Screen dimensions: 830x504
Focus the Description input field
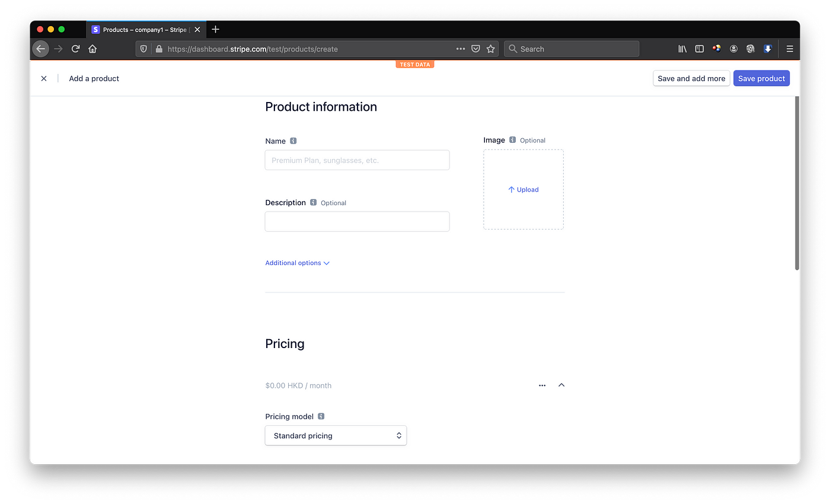click(x=357, y=221)
